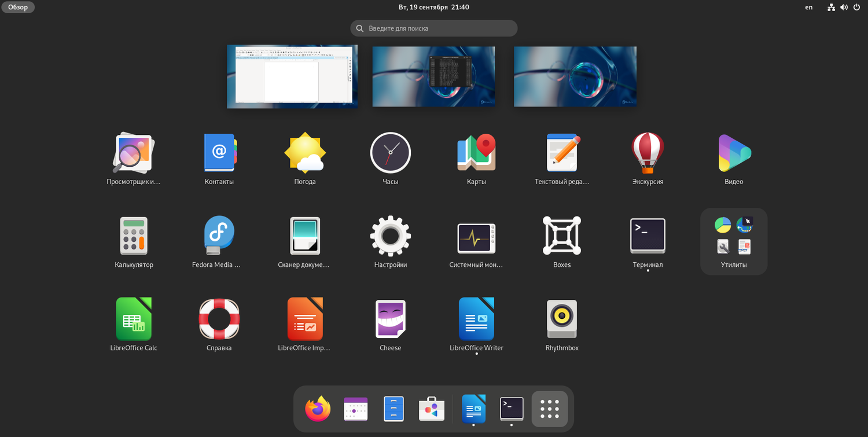The height and width of the screenshot is (437, 868).
Task: Open the Files manager in the dock
Action: (393, 409)
